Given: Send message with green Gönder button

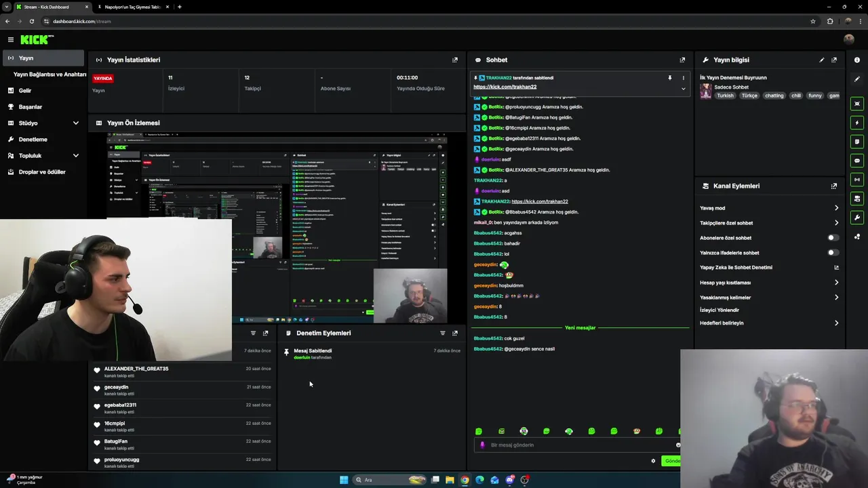Looking at the screenshot, I should coord(671,461).
